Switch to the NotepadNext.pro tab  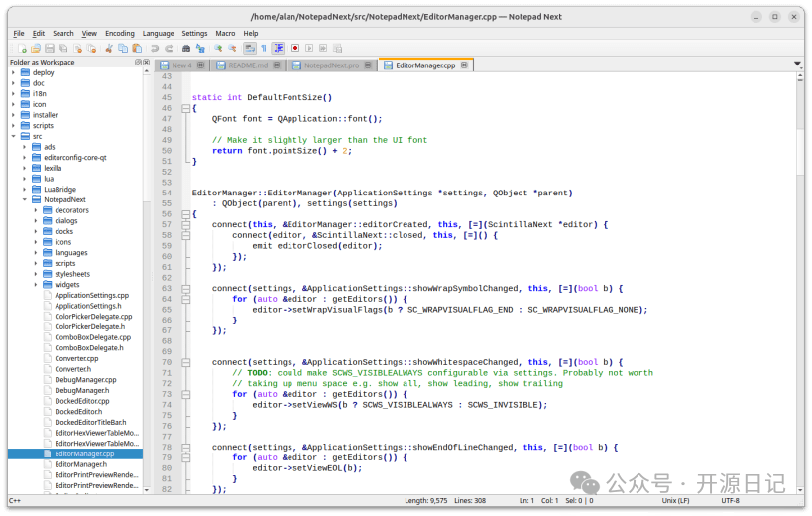(x=332, y=65)
